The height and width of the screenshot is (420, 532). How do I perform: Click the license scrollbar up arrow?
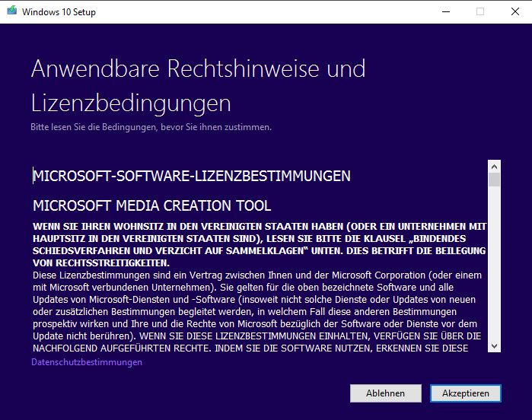click(494, 167)
